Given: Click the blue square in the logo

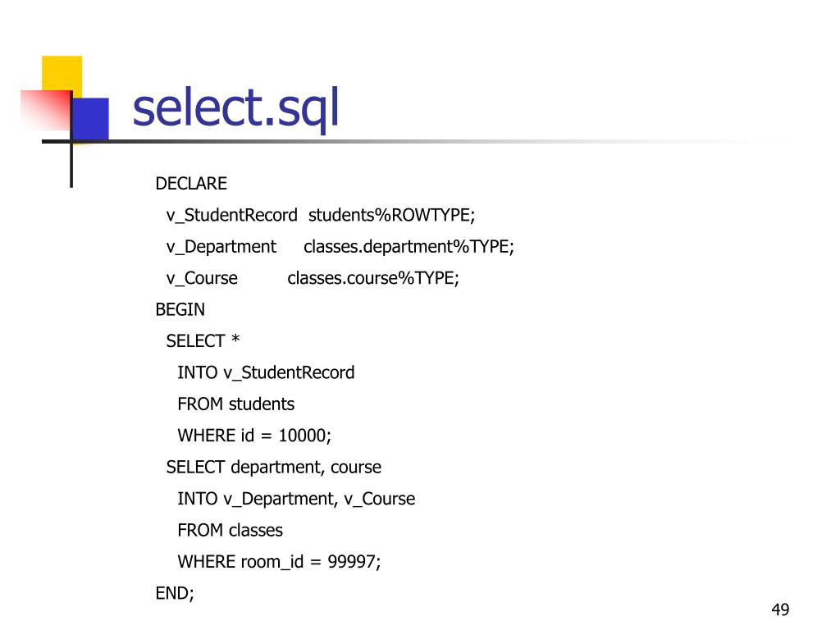Looking at the screenshot, I should click(90, 118).
